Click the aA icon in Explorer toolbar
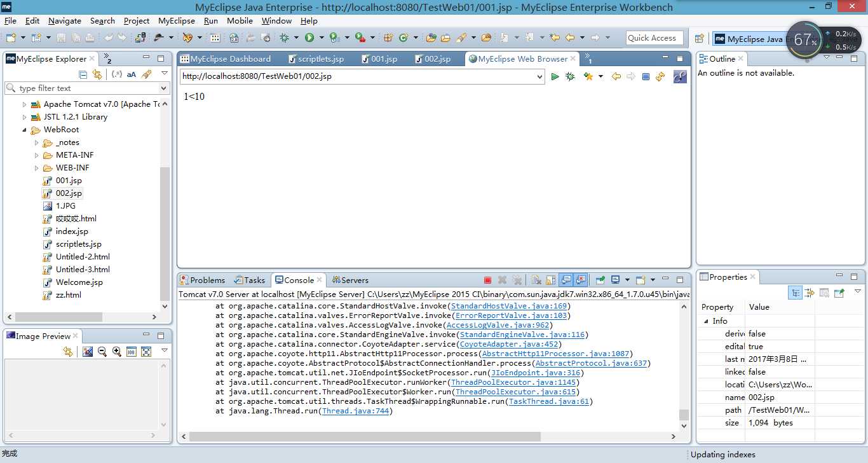The height and width of the screenshot is (463, 868). pyautogui.click(x=132, y=74)
